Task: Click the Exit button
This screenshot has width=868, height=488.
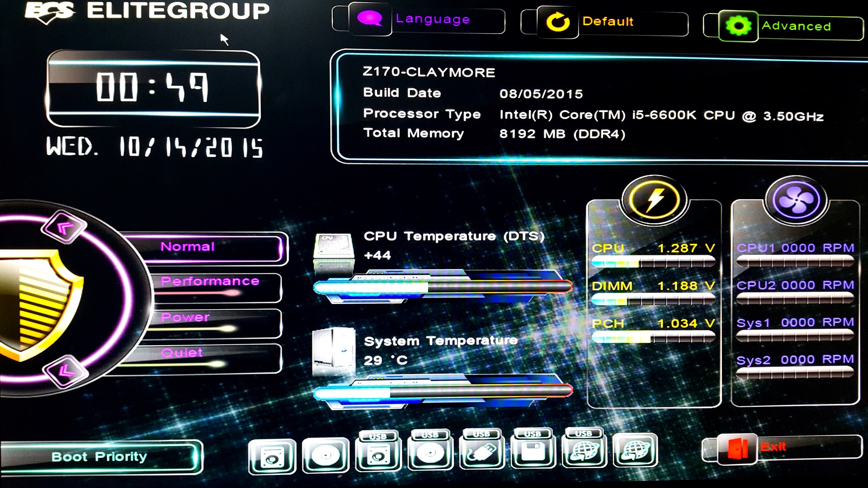Action: click(x=782, y=449)
